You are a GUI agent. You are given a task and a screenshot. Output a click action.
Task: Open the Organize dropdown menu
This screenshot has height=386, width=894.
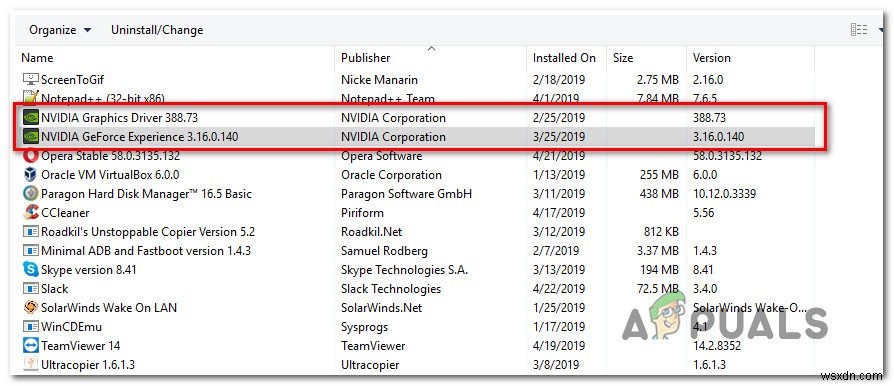[60, 30]
